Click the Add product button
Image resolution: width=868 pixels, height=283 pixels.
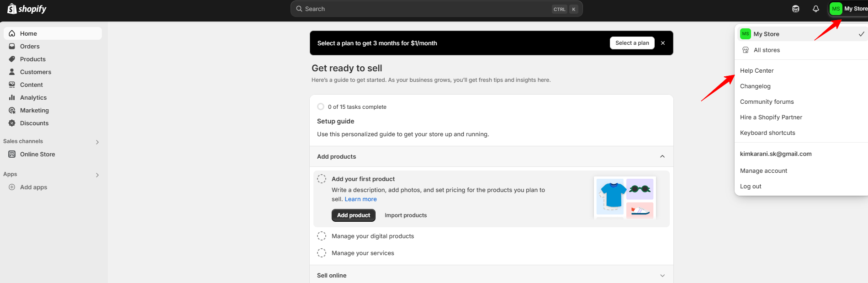pos(353,215)
